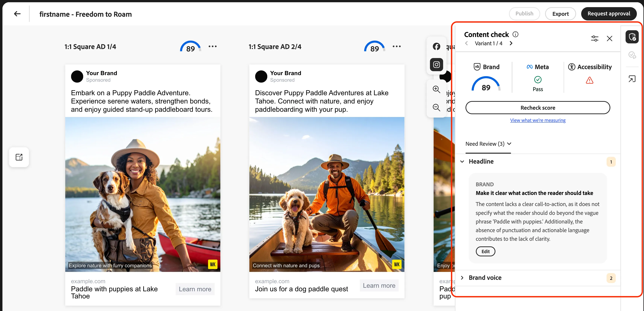The width and height of the screenshot is (644, 311).
Task: Click the Request approval button
Action: pos(609,14)
